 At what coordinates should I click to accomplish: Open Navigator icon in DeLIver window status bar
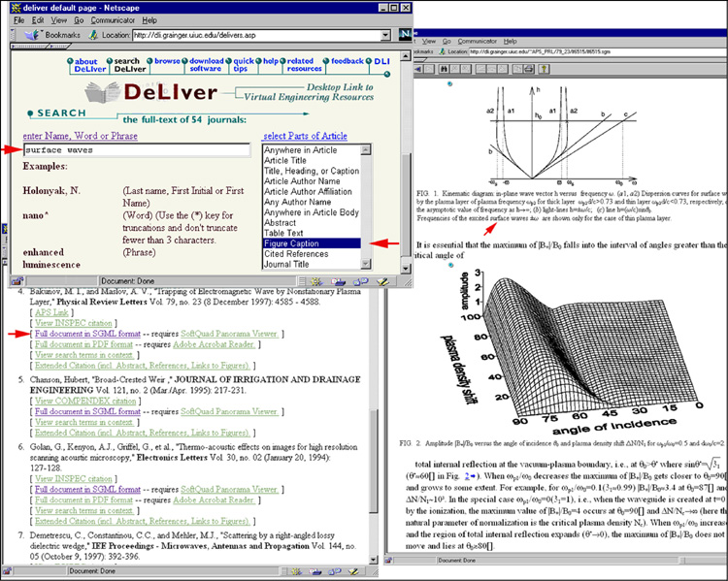(x=316, y=281)
